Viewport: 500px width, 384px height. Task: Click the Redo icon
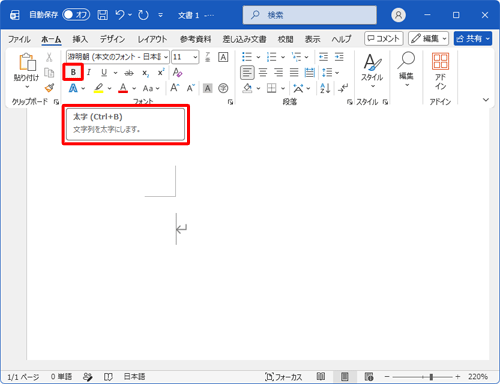pyautogui.click(x=143, y=15)
